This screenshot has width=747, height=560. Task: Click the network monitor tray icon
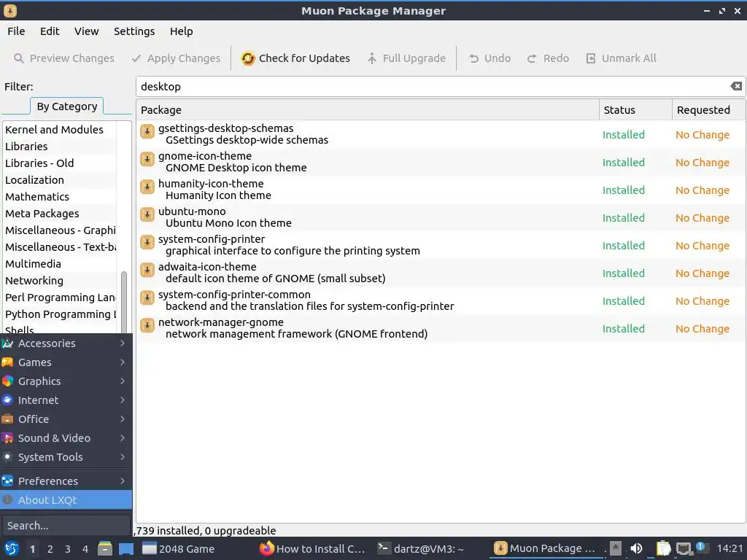pos(684,548)
